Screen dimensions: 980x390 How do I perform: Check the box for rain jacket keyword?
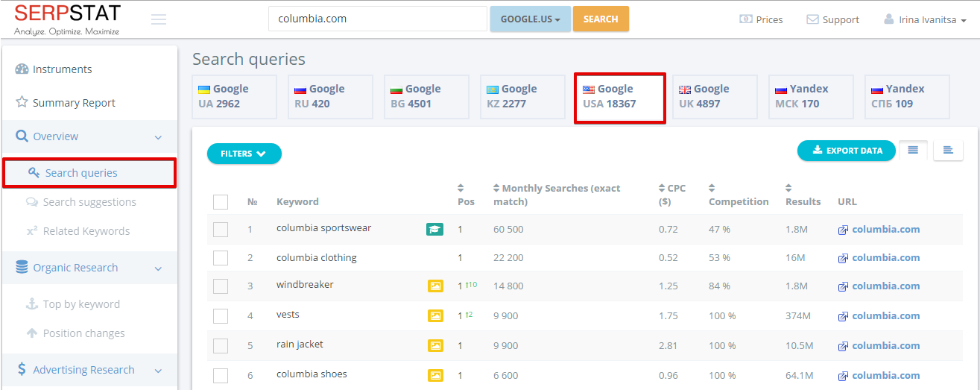click(221, 346)
